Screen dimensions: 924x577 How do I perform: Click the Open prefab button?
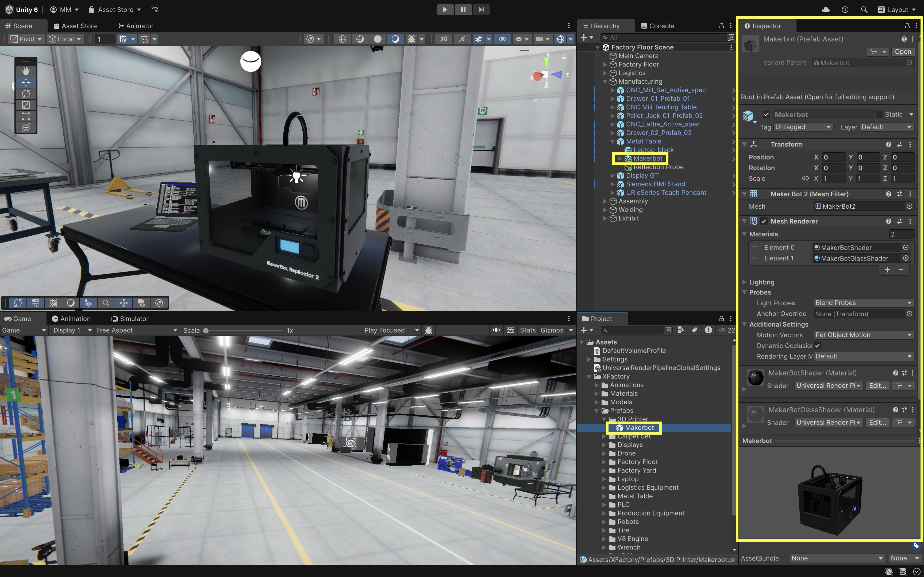[x=903, y=52]
